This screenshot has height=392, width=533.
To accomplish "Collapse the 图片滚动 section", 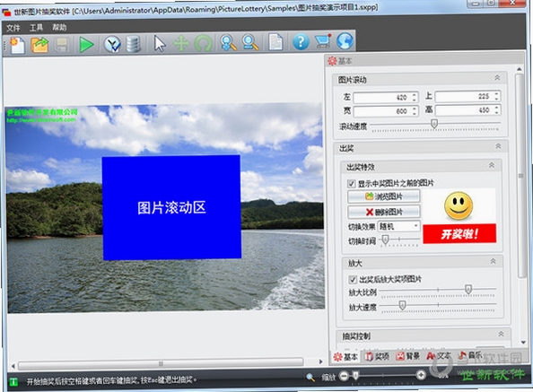I will point(497,78).
